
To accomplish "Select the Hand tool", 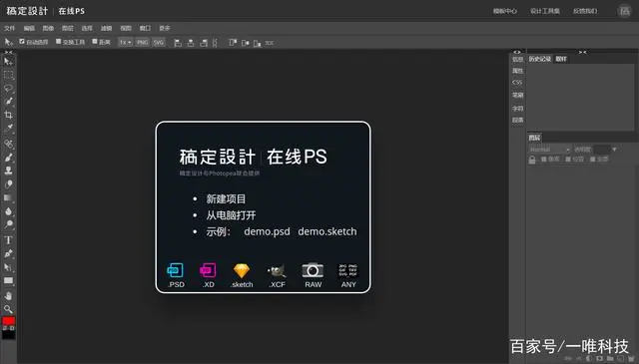I will (8, 296).
